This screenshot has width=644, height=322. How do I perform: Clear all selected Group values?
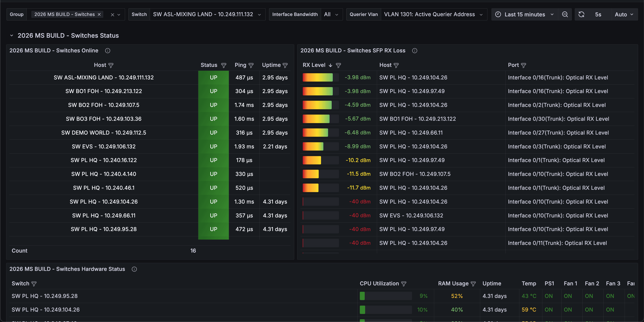pyautogui.click(x=112, y=15)
